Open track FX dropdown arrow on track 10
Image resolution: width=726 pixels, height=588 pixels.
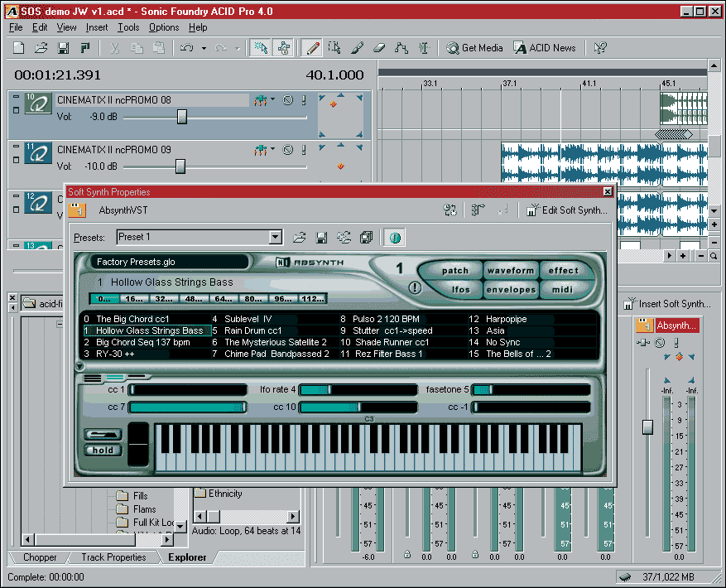point(272,99)
